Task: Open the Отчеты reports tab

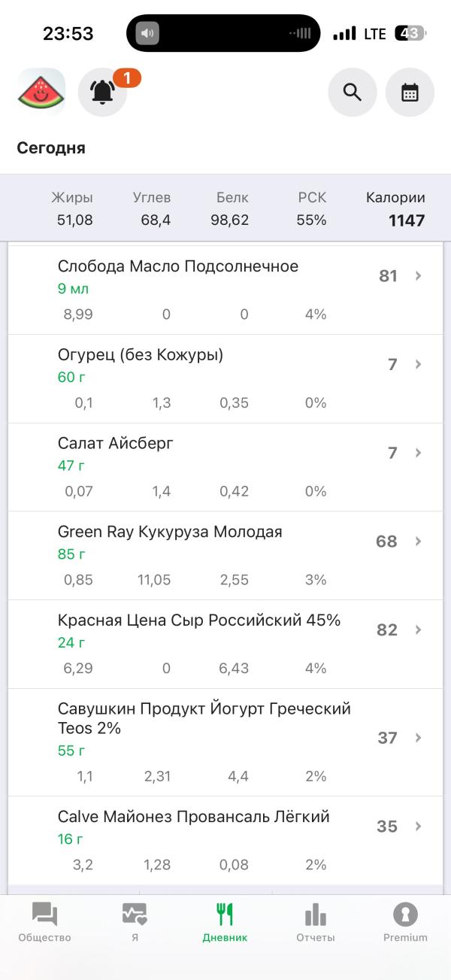Action: [x=315, y=923]
